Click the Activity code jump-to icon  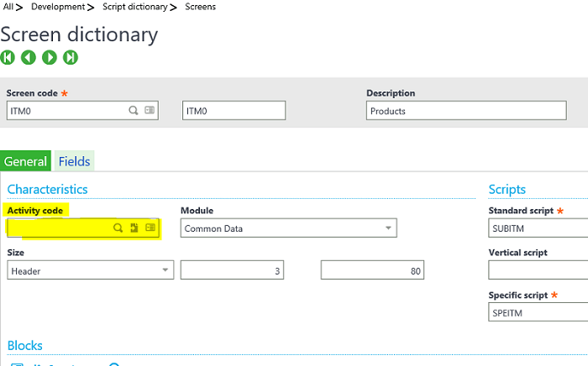coord(134,228)
